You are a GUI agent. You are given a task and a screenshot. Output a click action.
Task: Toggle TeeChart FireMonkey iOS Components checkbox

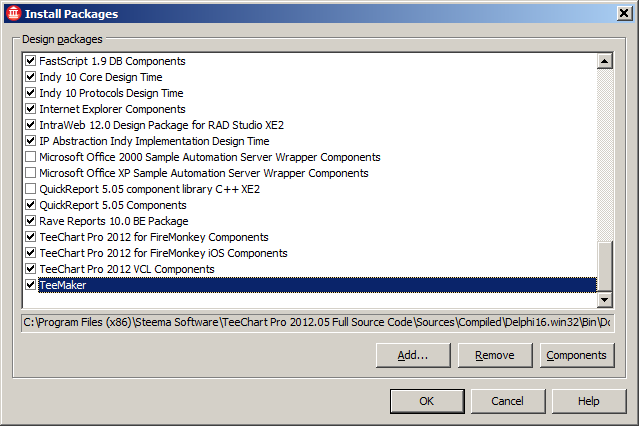point(31,253)
